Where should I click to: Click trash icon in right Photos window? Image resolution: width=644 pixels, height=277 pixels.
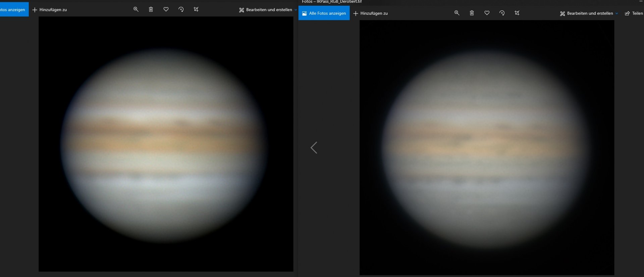[x=472, y=13]
